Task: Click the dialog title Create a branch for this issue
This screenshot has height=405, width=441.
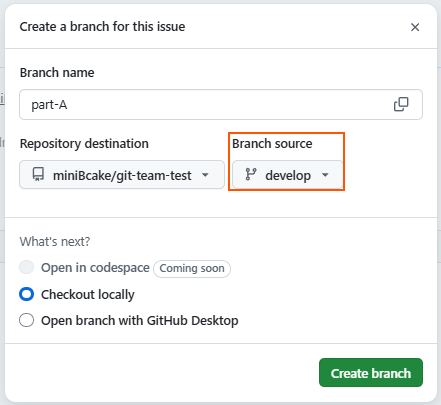Action: click(x=102, y=27)
